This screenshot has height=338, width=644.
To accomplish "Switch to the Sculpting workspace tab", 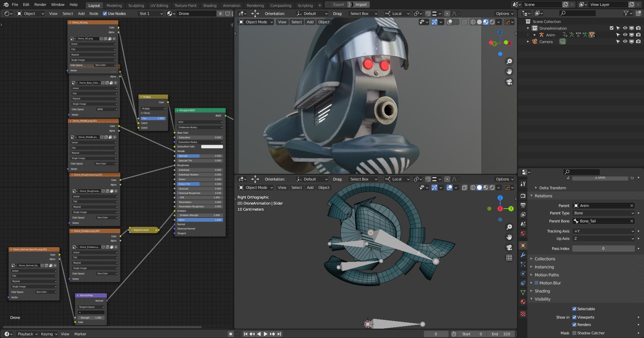I will 136,5.
